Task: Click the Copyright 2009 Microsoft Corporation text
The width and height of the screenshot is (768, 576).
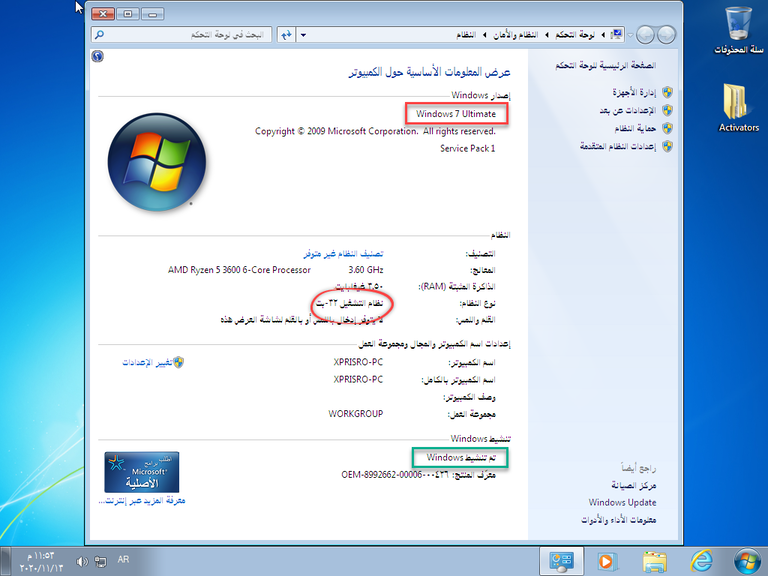Action: tap(375, 131)
